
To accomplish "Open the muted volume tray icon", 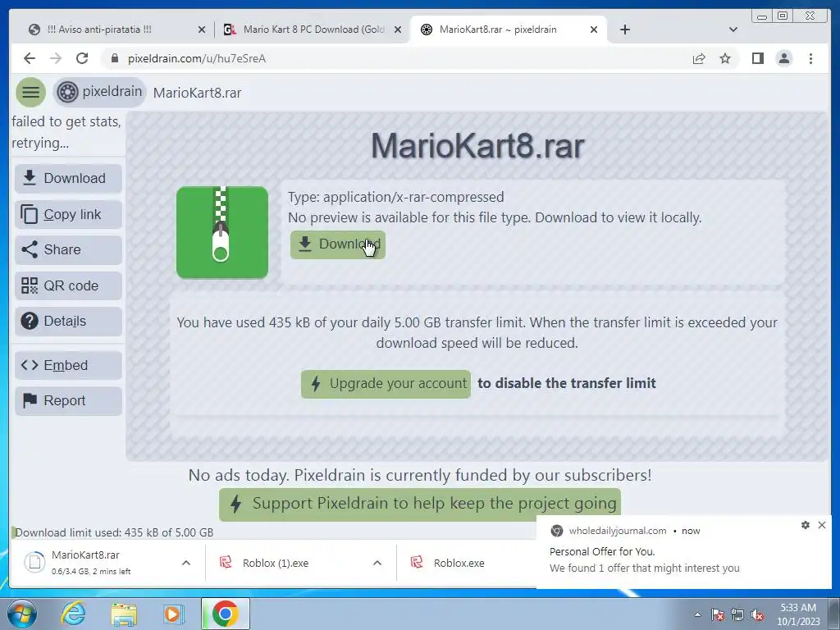I will pyautogui.click(x=757, y=614).
